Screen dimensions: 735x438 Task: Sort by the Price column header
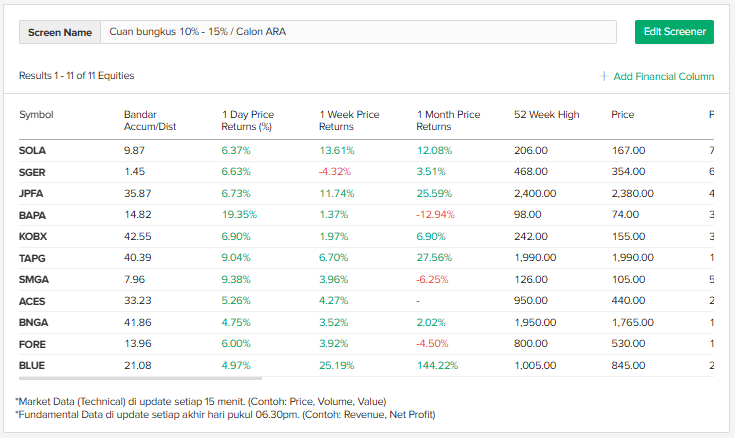pyautogui.click(x=622, y=115)
